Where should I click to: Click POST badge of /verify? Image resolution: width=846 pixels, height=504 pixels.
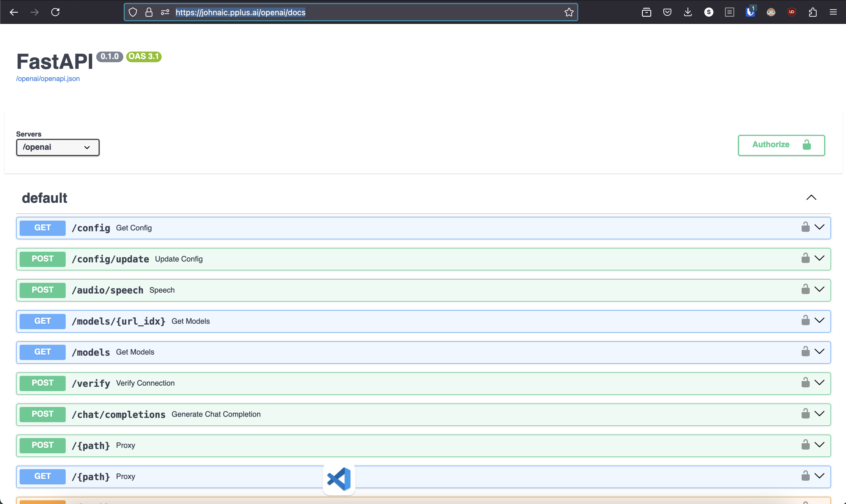42,383
